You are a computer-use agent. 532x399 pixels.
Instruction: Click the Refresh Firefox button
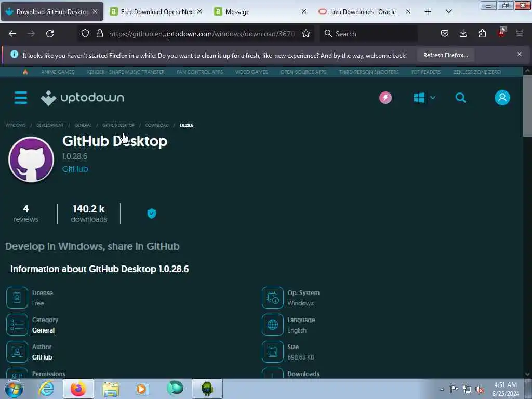[x=445, y=55]
